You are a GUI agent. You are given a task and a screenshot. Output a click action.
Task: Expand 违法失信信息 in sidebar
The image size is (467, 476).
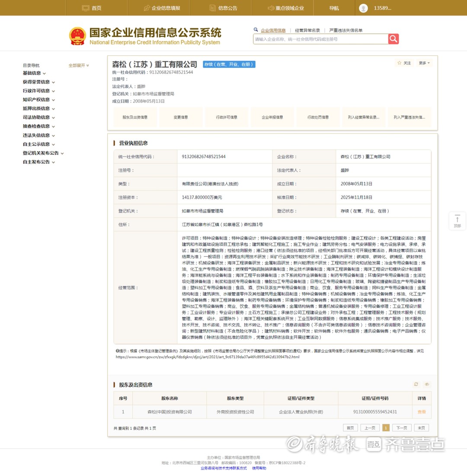click(x=39, y=135)
